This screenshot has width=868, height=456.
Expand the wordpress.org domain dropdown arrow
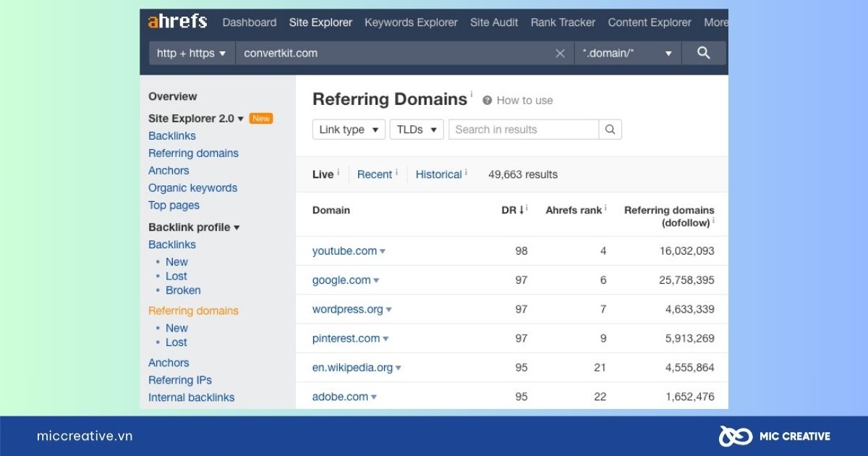click(388, 309)
